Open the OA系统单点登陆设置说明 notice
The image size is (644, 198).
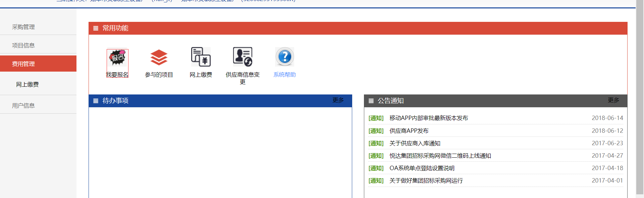[x=422, y=168]
